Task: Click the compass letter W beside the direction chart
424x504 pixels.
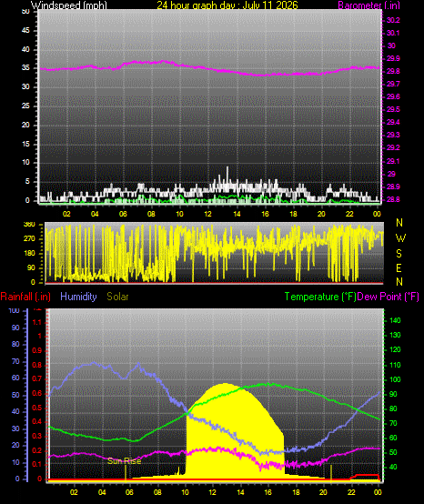Action: [400, 238]
